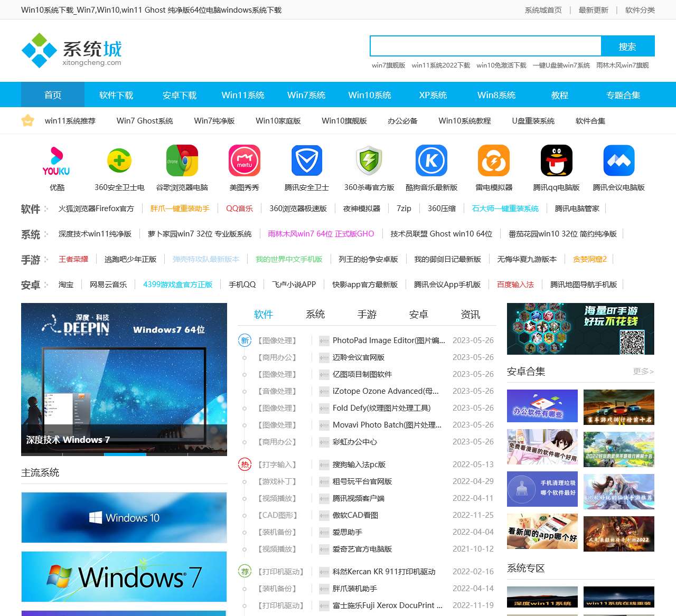
Task: Click 王者荣耀 in the 手游 row
Action: [x=73, y=259]
